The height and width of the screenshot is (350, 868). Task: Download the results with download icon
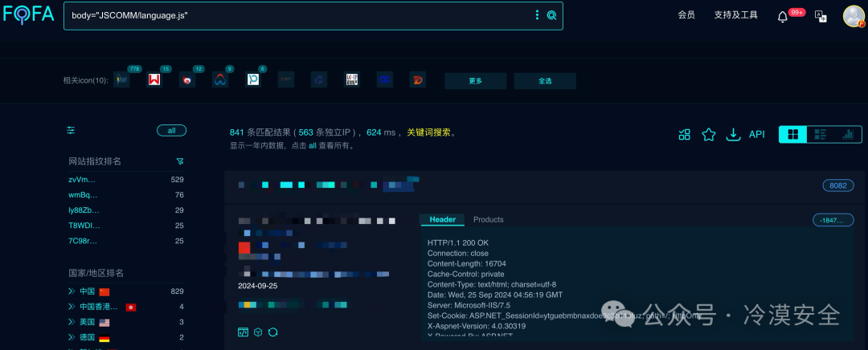733,134
